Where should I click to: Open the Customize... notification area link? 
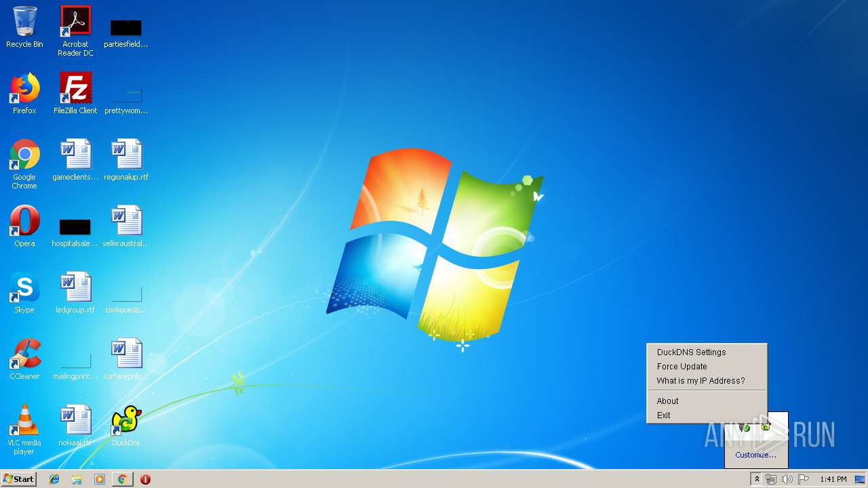pyautogui.click(x=755, y=455)
